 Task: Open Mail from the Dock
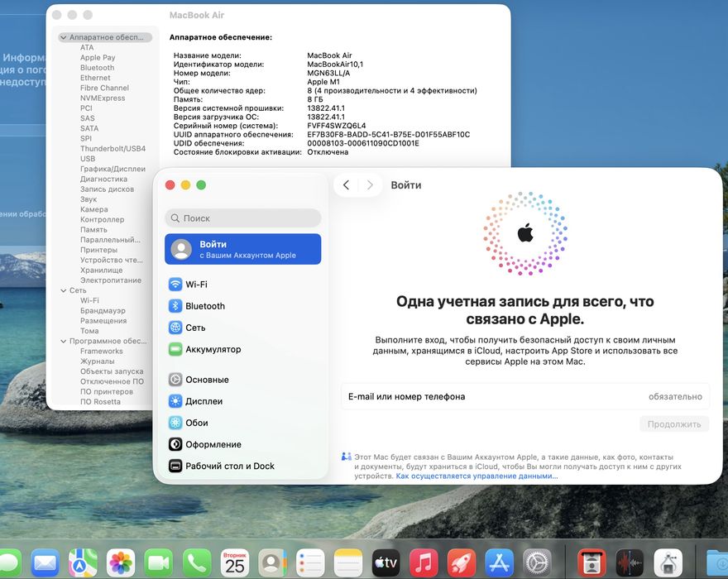[x=45, y=562]
